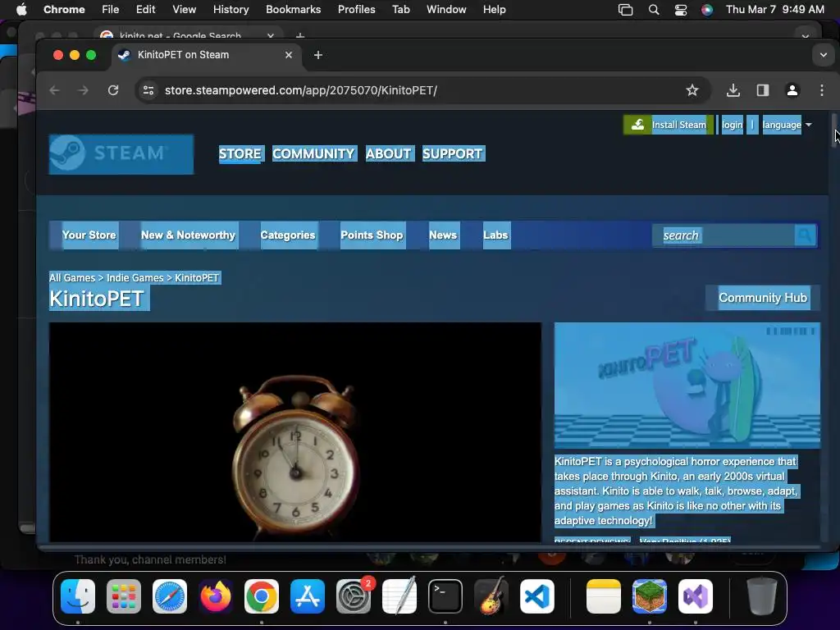840x630 pixels.
Task: Close the KinitoPET on Steam tab
Action: click(x=289, y=55)
